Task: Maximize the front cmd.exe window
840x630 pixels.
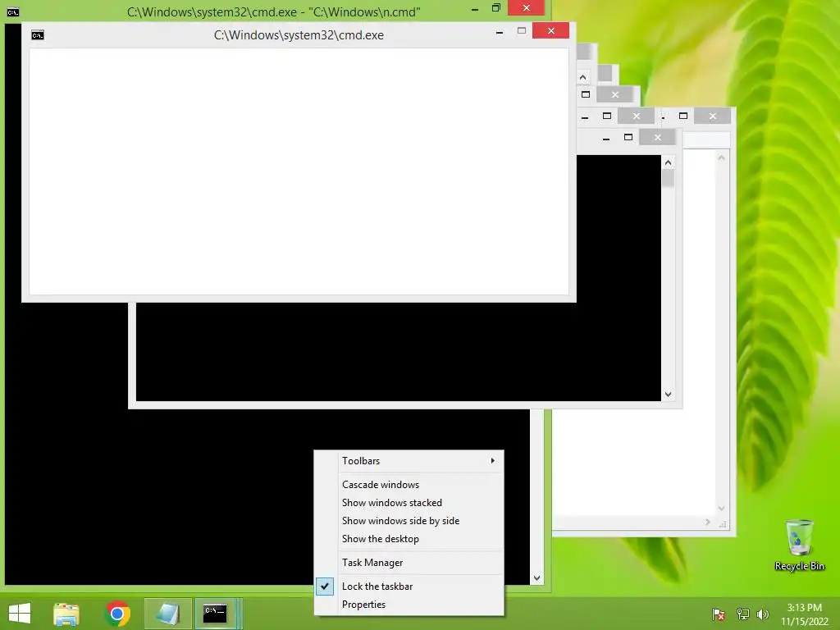Action: click(x=521, y=31)
